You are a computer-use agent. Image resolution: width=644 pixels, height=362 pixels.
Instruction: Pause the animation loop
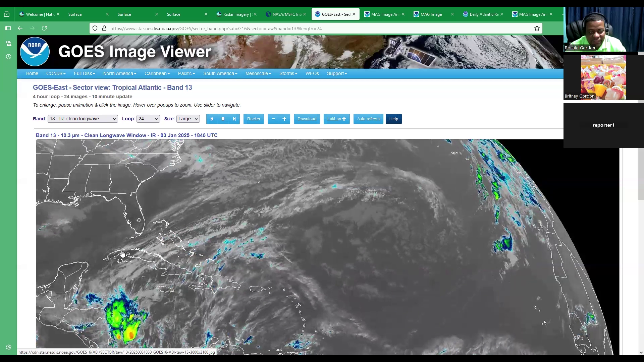click(x=223, y=119)
